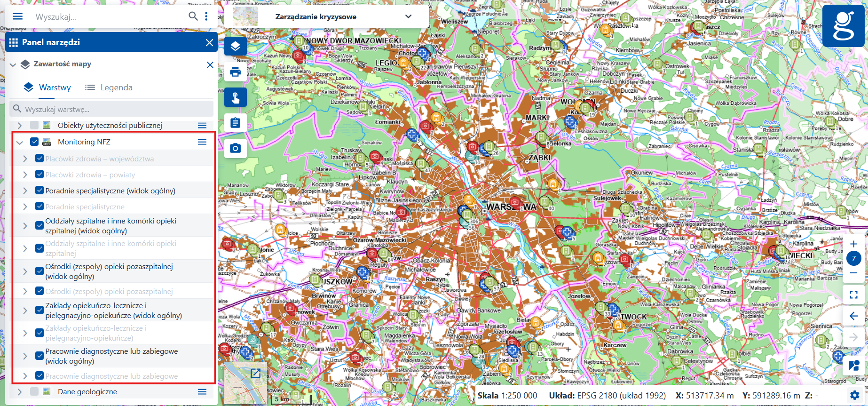868x406 pixels.
Task: Uncheck the Monitoring NFZ layer checkbox
Action: coord(34,142)
